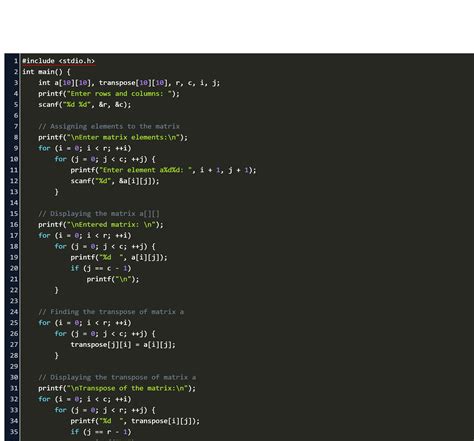Click the 'Enter element a%d%d' printf line
The image size is (474, 441).
[163, 170]
